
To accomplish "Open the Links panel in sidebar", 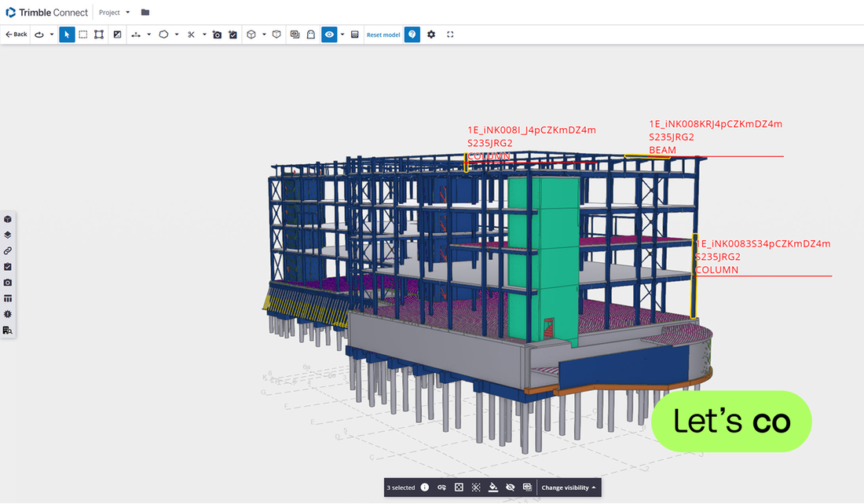I will pyautogui.click(x=8, y=250).
